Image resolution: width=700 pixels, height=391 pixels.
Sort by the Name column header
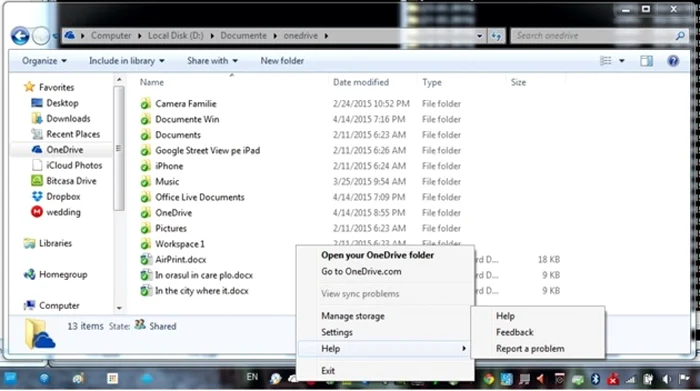(x=151, y=82)
